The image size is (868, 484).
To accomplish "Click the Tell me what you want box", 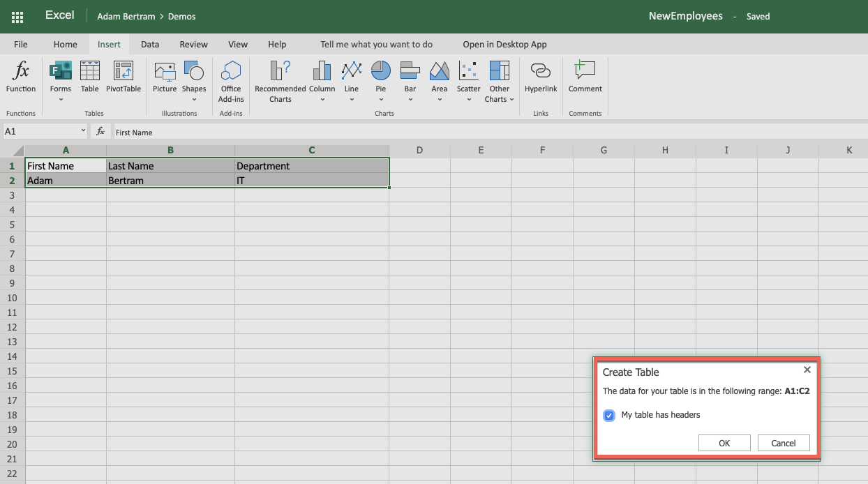I will click(x=376, y=44).
